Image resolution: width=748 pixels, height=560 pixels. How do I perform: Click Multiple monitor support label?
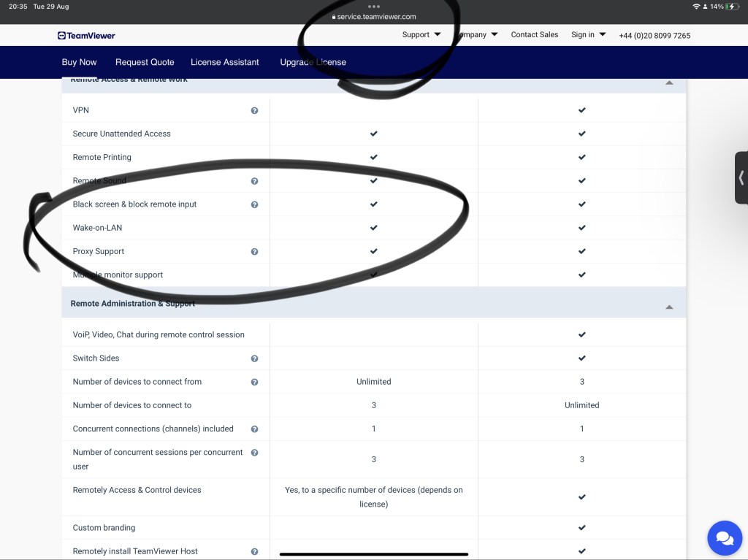pyautogui.click(x=118, y=275)
